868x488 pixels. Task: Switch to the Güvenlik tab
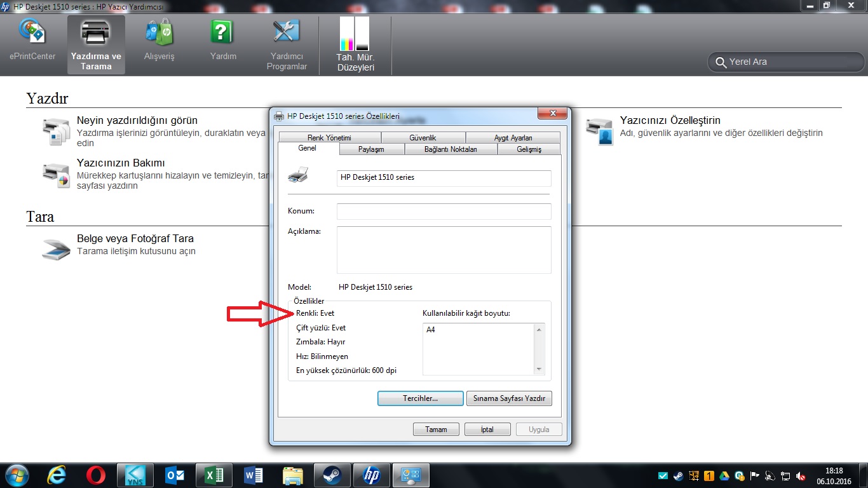(x=423, y=137)
